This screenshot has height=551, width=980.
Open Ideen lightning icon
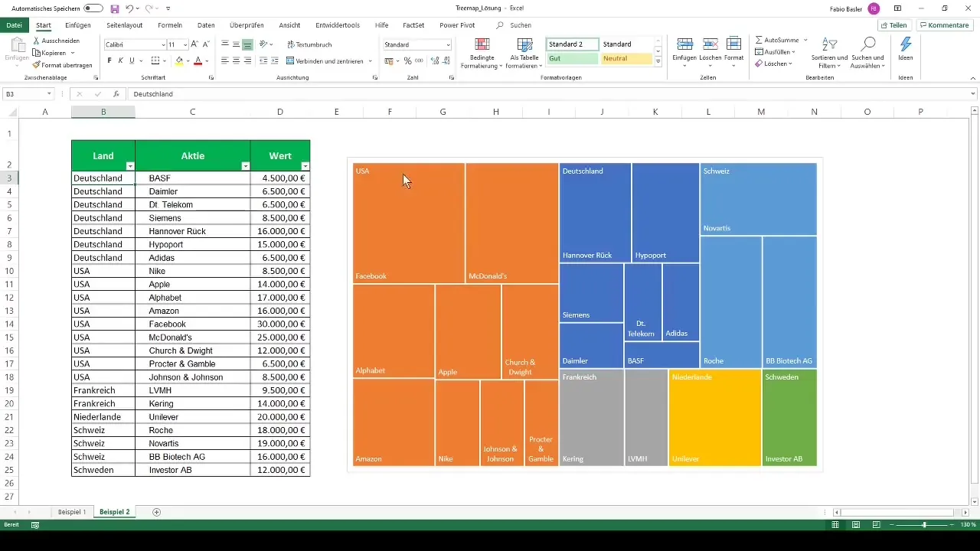tap(905, 48)
